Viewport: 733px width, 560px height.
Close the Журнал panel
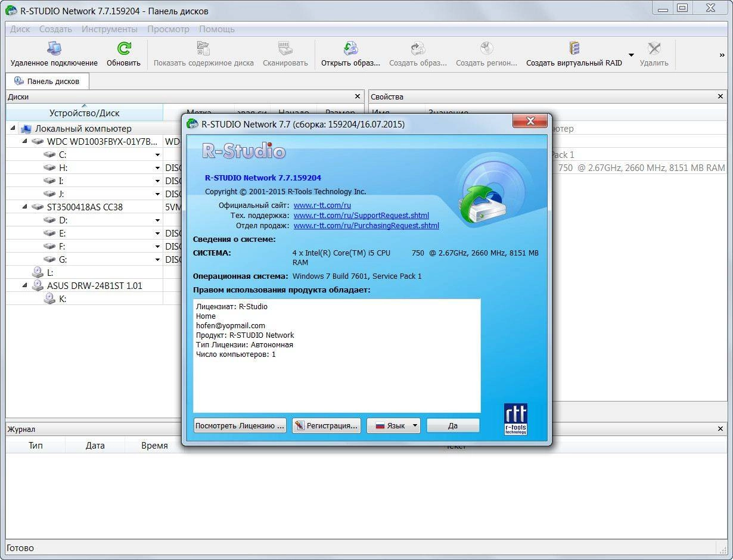click(720, 428)
